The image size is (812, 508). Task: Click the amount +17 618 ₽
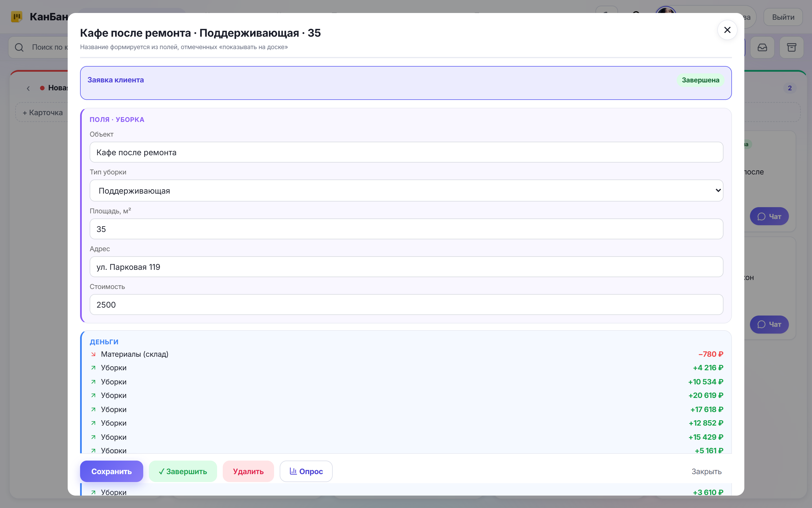(x=707, y=409)
